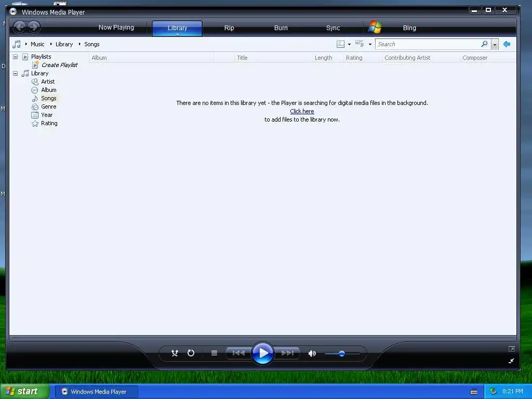This screenshot has width=532, height=399.
Task: Mute the sound via speaker icon
Action: point(312,353)
